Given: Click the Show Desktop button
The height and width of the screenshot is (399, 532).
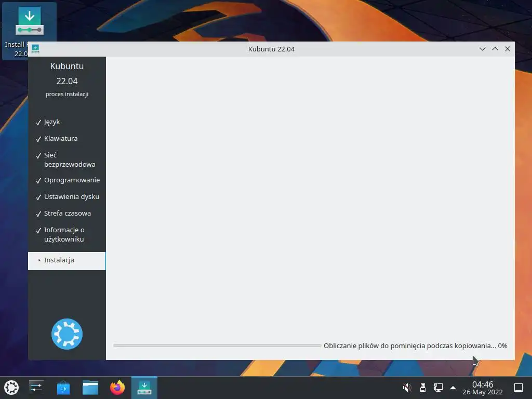Looking at the screenshot, I should 518,388.
